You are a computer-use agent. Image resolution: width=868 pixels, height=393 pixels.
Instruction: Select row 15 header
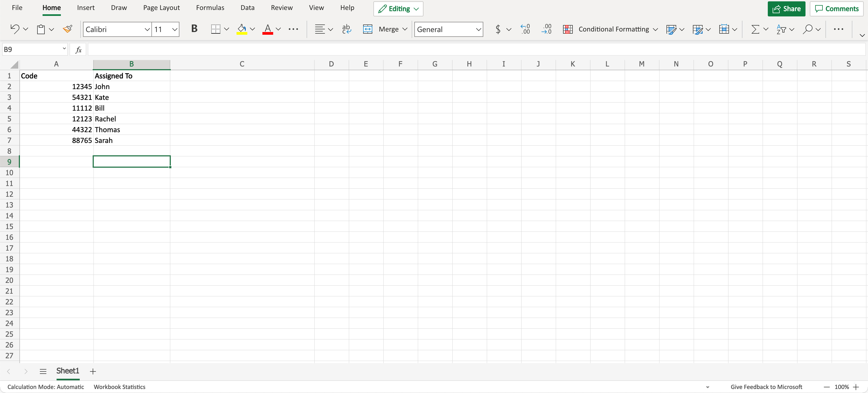click(x=9, y=227)
